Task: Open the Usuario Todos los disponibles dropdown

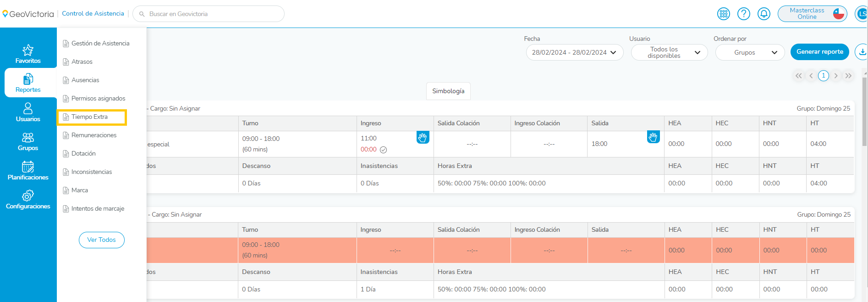Action: [x=669, y=52]
